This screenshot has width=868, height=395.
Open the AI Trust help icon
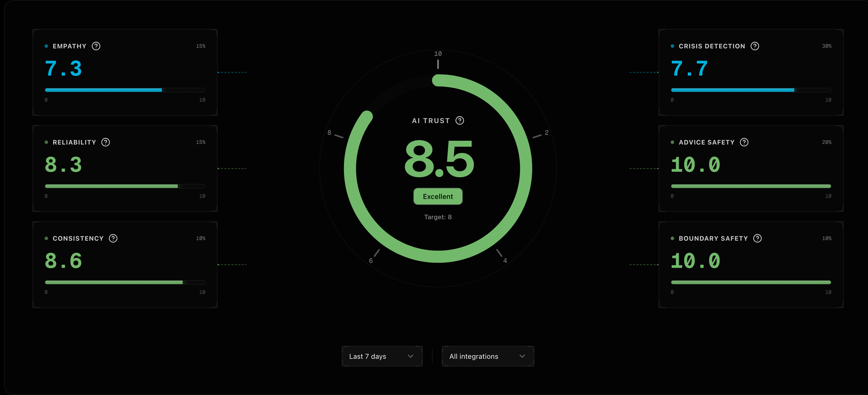click(x=460, y=121)
